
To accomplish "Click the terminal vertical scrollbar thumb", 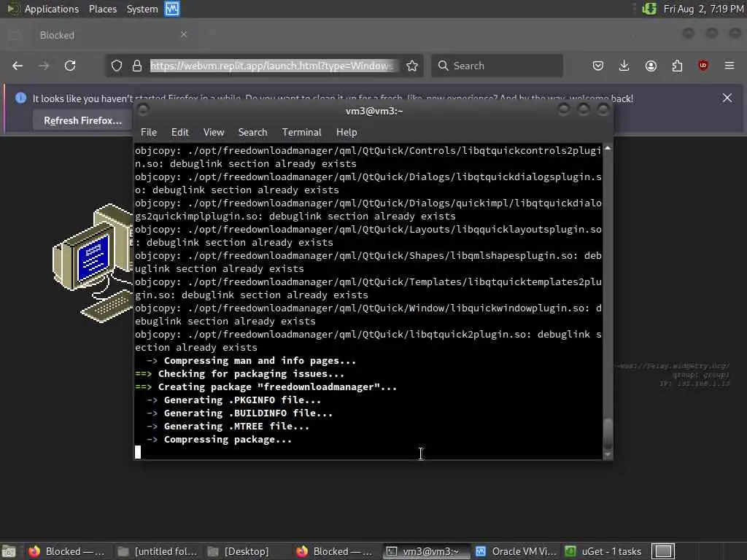I will click(x=608, y=433).
